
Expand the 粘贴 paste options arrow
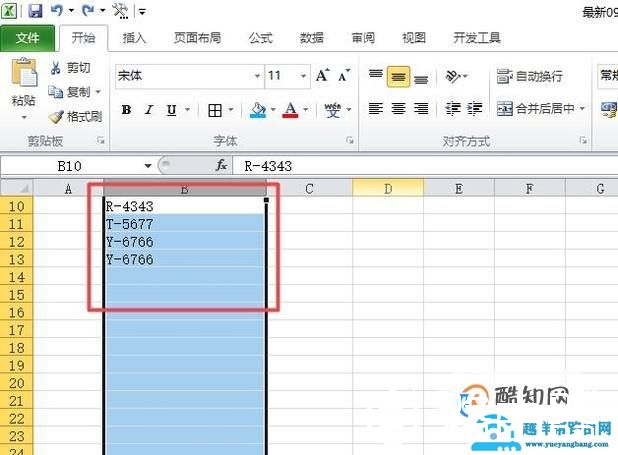[x=24, y=117]
